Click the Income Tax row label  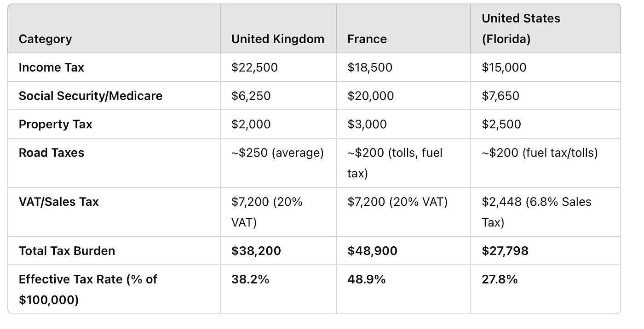tap(51, 68)
